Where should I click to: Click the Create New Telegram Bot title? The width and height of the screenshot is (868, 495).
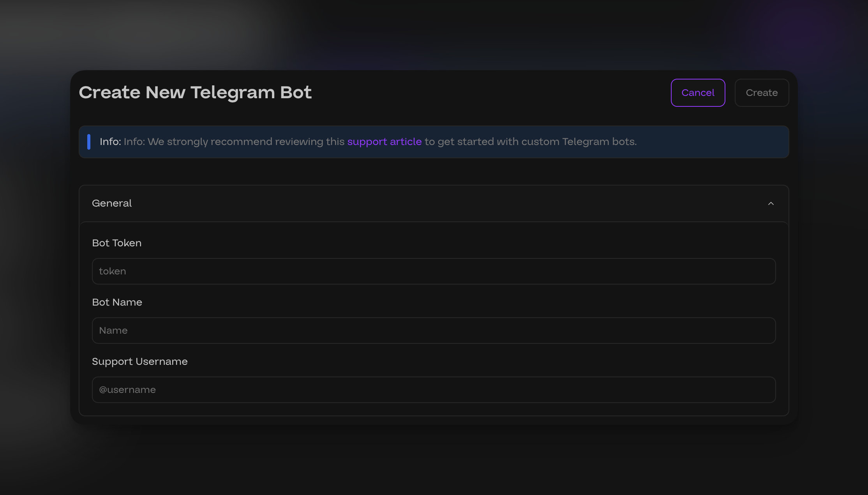pos(195,92)
